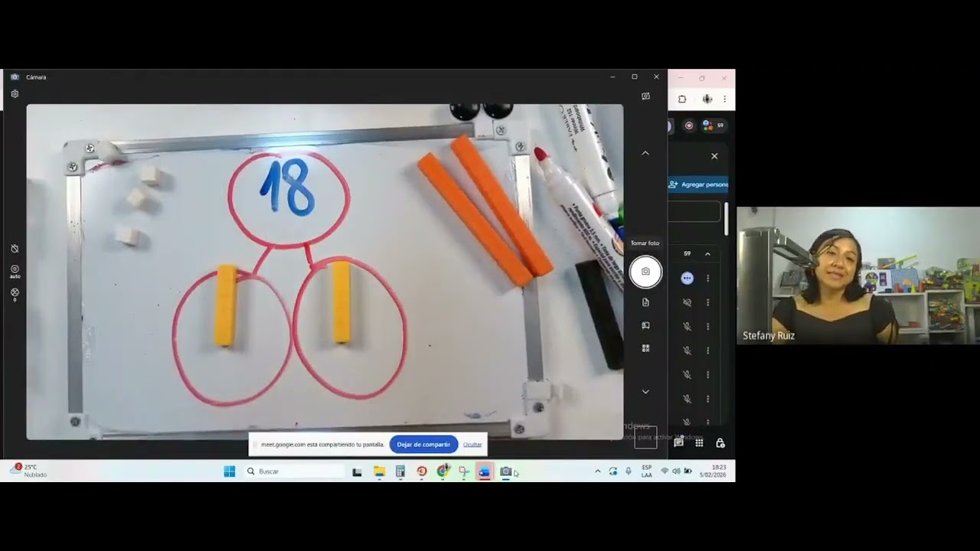Click Stefany Ruiz video tile

(858, 275)
